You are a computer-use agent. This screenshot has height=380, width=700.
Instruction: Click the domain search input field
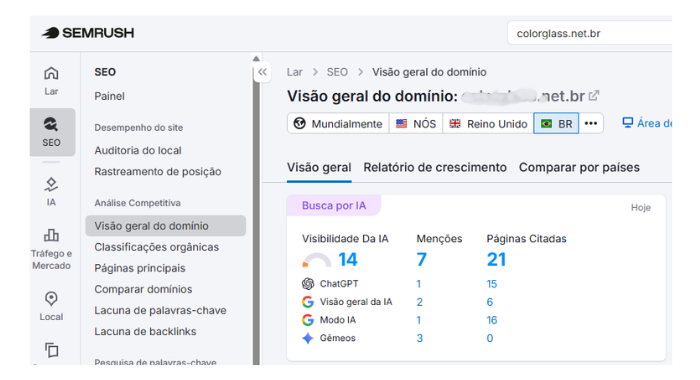click(x=590, y=33)
